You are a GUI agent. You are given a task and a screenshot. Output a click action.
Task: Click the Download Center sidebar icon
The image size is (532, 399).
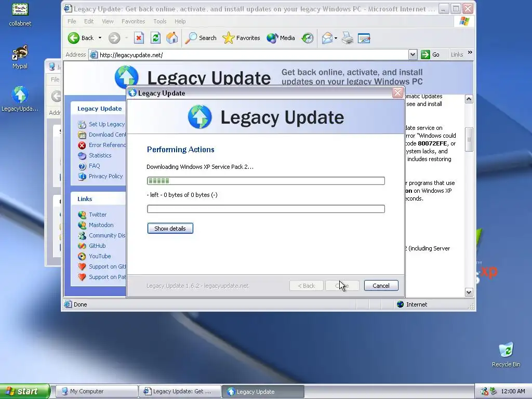click(82, 135)
